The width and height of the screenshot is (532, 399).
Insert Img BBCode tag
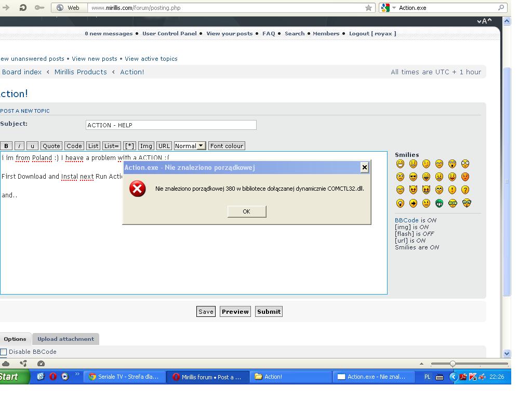[146, 146]
